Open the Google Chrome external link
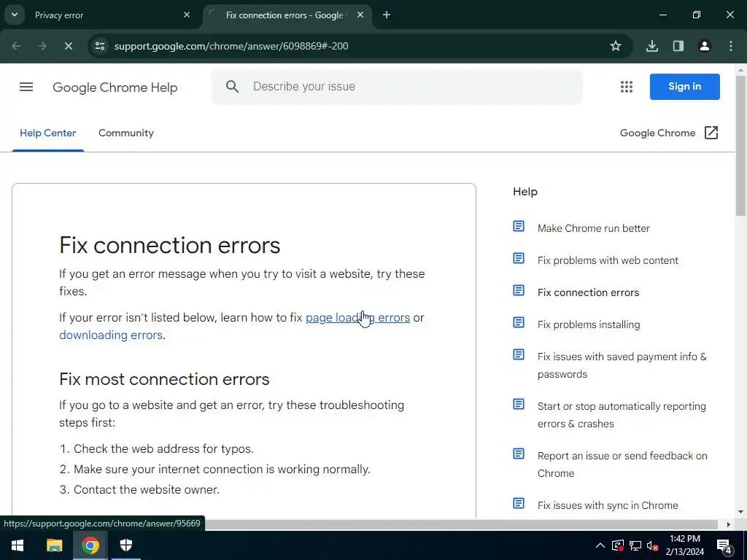This screenshot has height=560, width=747. pyautogui.click(x=657, y=133)
